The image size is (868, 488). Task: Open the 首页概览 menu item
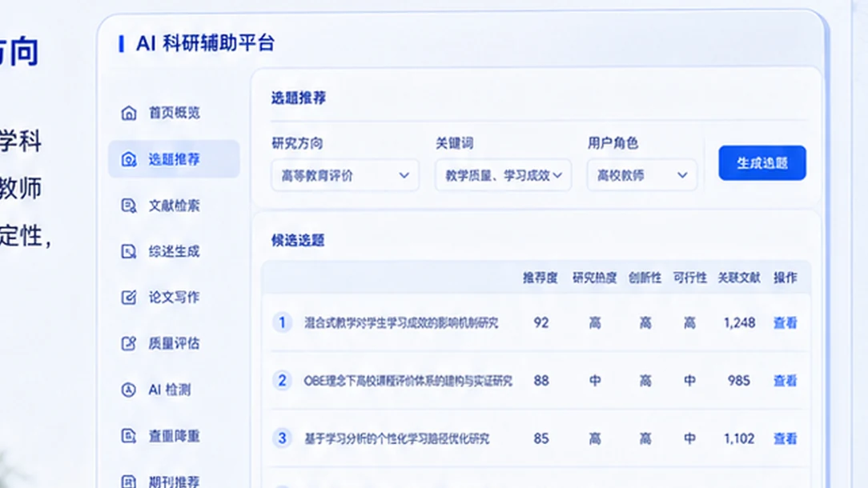174,113
